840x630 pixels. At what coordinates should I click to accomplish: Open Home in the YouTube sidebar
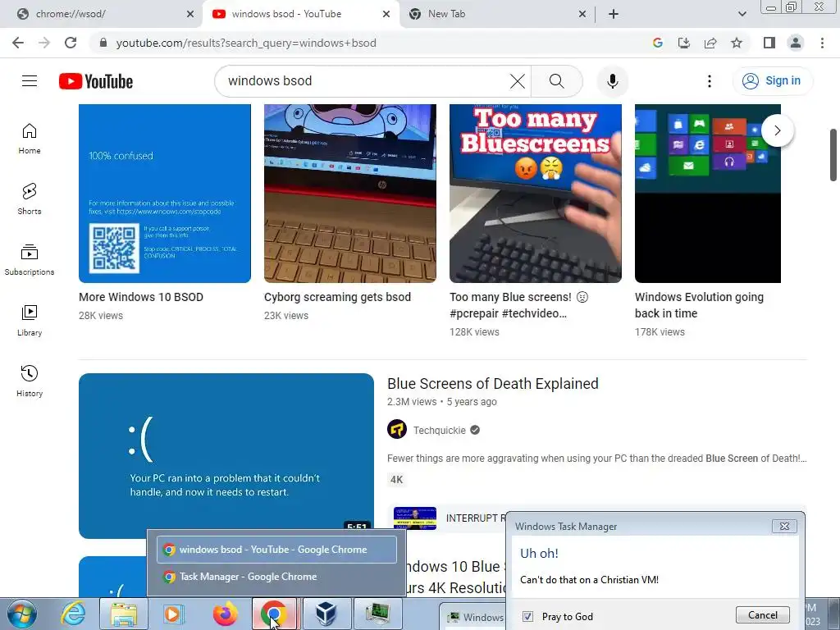pyautogui.click(x=30, y=139)
